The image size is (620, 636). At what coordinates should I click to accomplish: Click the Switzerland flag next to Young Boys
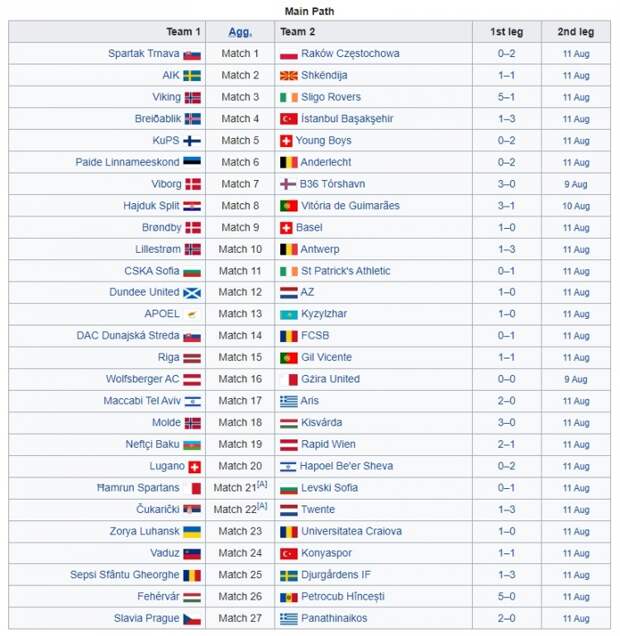[x=286, y=141]
